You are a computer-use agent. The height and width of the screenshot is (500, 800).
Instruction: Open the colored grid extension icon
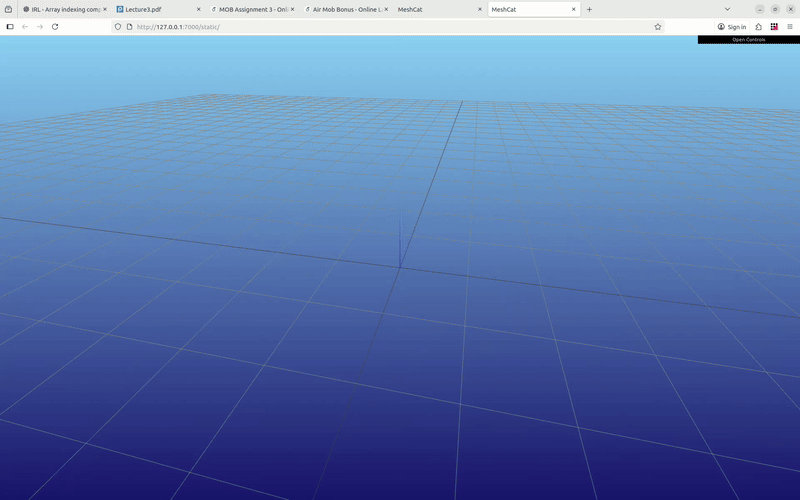pos(774,27)
